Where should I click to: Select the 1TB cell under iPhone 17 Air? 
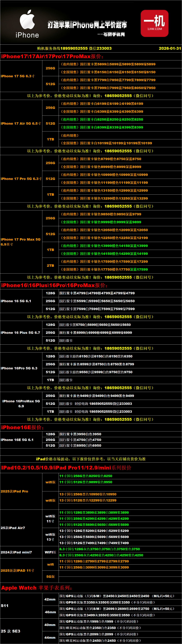pyautogui.click(x=50, y=139)
